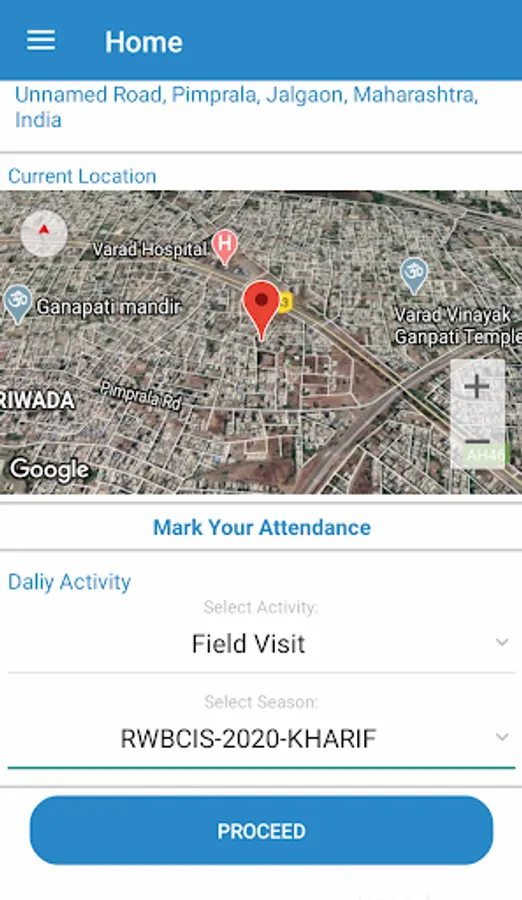Tap the PROCEED button
522x900 pixels.
[261, 831]
